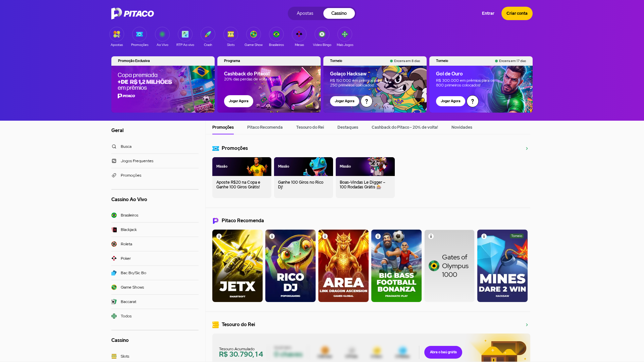
Task: Open the Mesas category icon
Action: (x=299, y=34)
